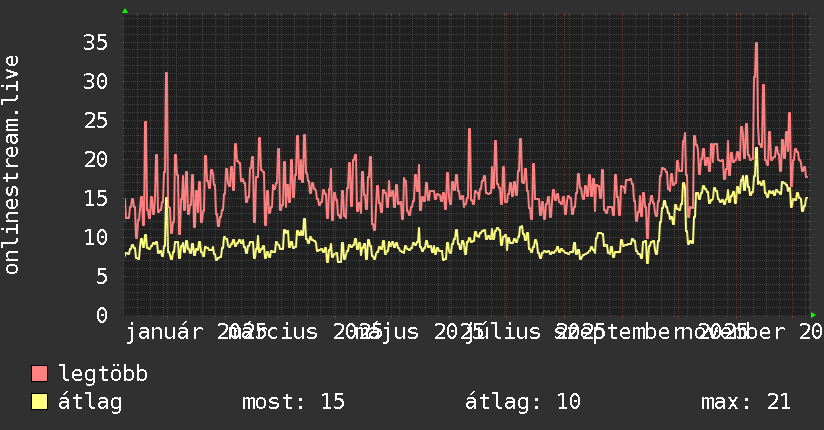Click the 20 y-axis label
Image resolution: width=824 pixels, height=430 pixels.
point(96,159)
